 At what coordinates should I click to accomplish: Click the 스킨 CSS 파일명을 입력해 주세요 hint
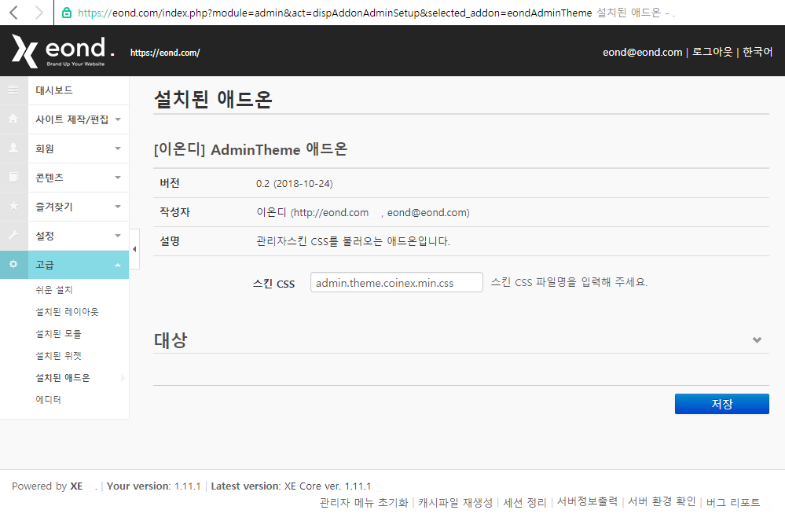pos(569,282)
